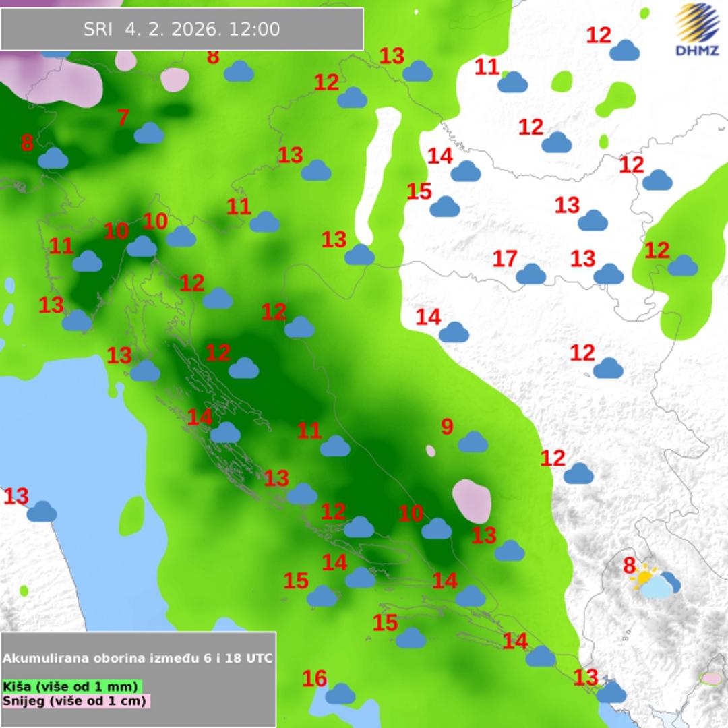Click the Akumulirana oborina legend title
The width and height of the screenshot is (728, 728).
tap(138, 658)
